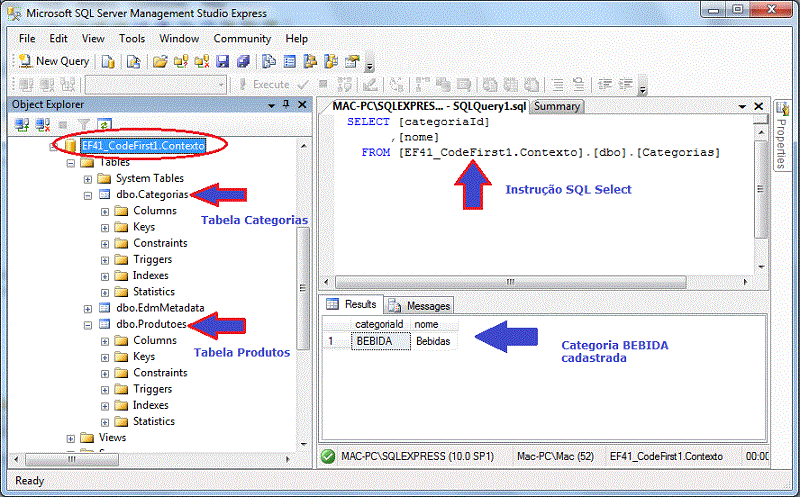Close the query editor document
The height and width of the screenshot is (497, 800).
(x=759, y=106)
